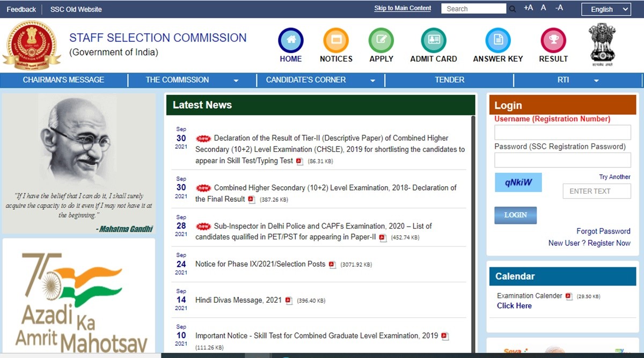The image size is (644, 358).
Task: Open the English language dropdown
Action: point(606,9)
